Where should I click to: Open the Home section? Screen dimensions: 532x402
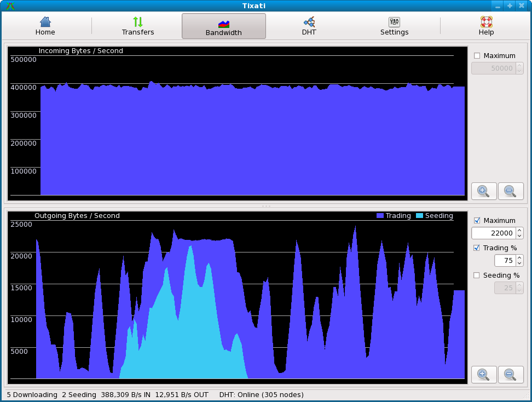[45, 26]
